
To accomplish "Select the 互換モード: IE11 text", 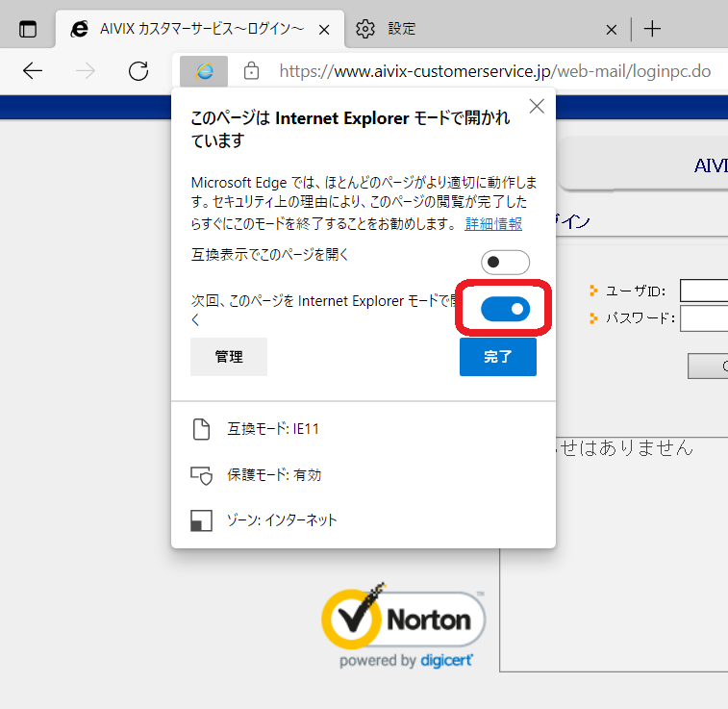I will coord(273,428).
